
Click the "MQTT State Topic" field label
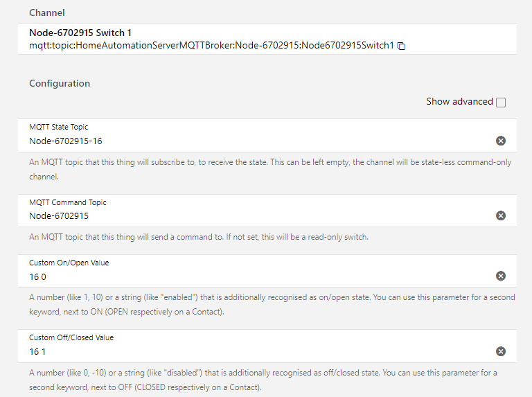click(59, 127)
